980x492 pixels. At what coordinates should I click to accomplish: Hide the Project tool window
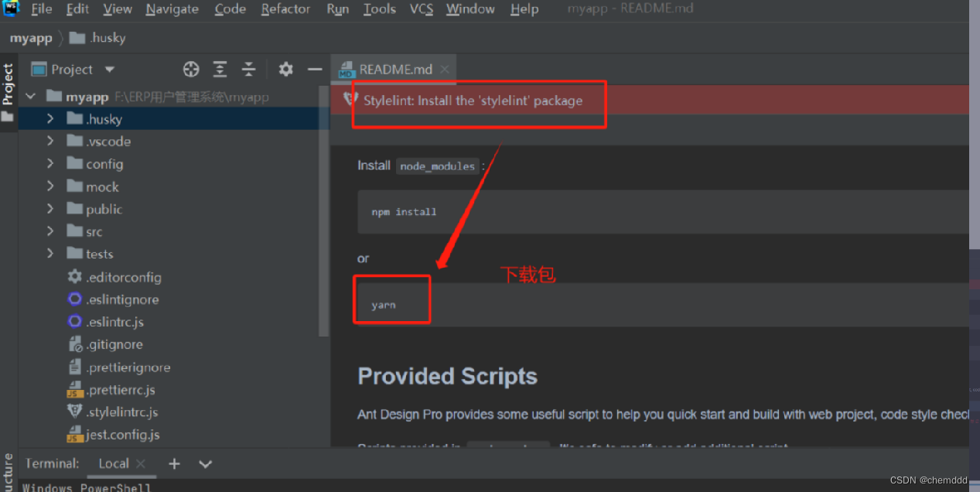(314, 70)
